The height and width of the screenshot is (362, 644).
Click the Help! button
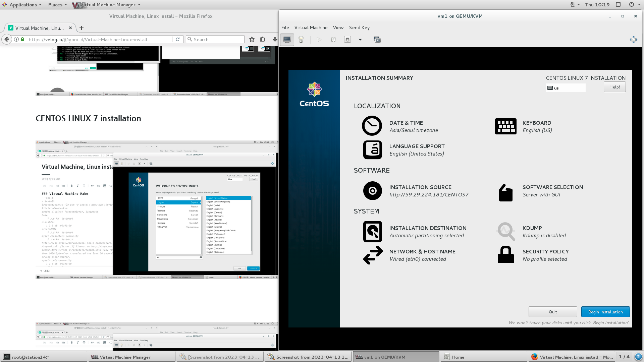pyautogui.click(x=614, y=87)
